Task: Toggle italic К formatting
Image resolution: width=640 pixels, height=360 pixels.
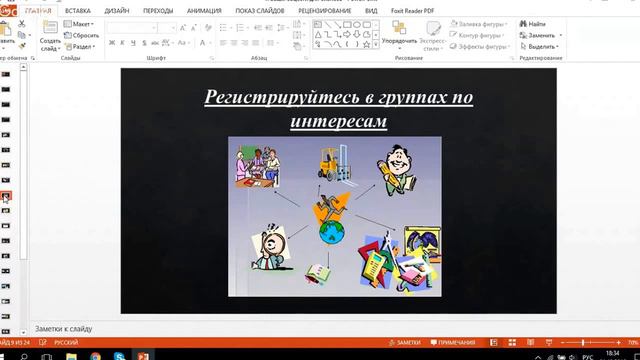Action: [122, 43]
